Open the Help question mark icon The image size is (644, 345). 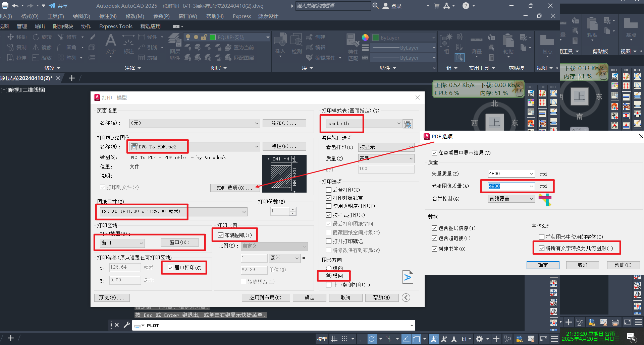(466, 6)
